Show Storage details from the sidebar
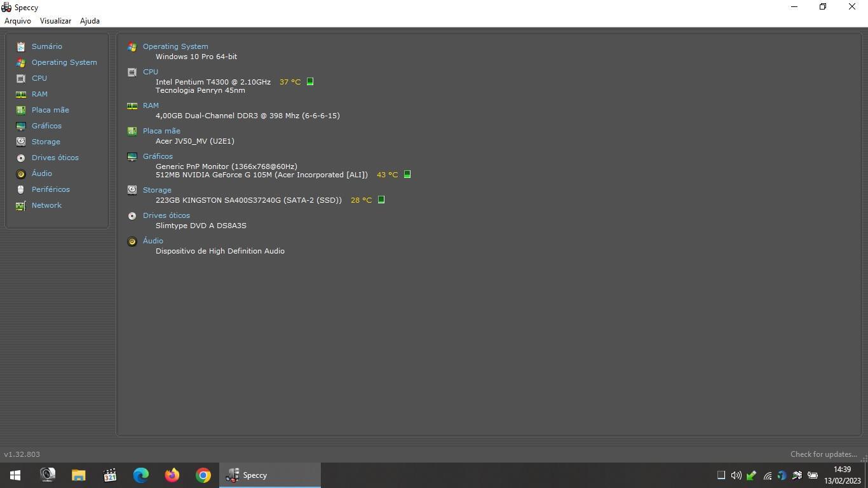 pos(46,142)
